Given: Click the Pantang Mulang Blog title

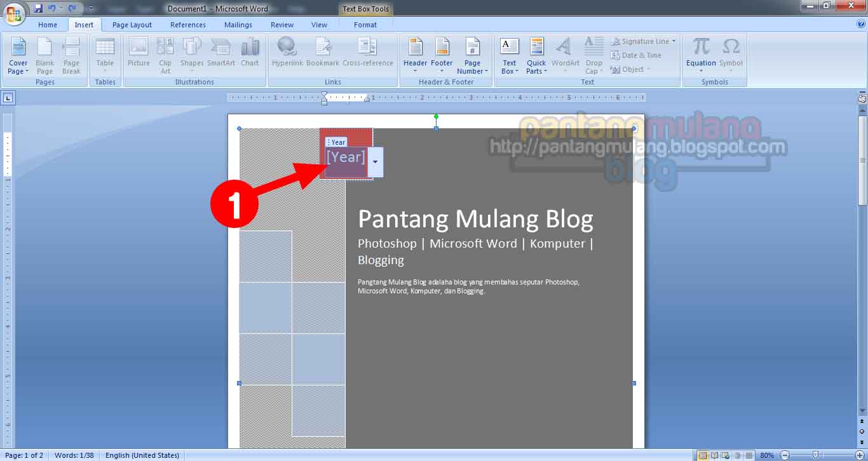Looking at the screenshot, I should click(475, 219).
